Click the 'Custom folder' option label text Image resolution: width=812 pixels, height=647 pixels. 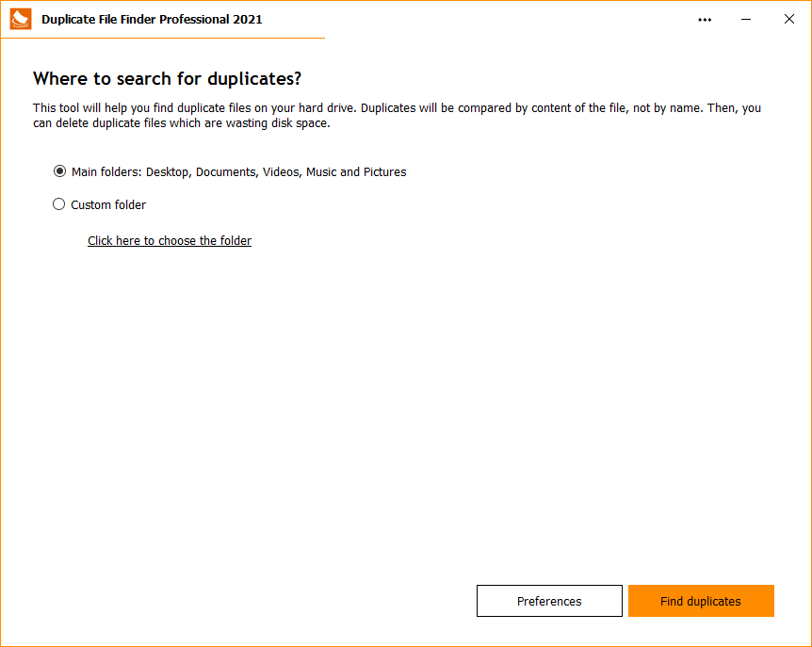click(x=108, y=204)
